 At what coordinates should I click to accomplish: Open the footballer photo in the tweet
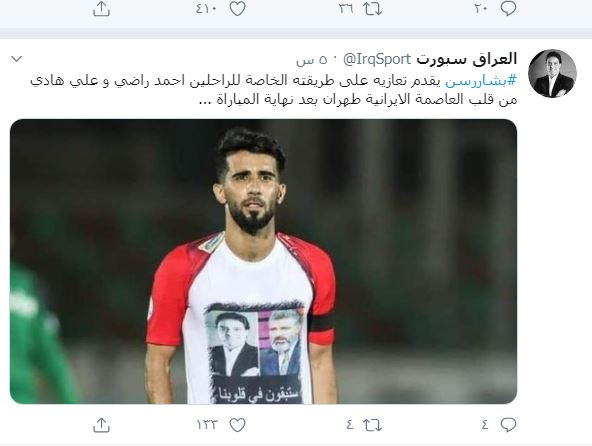(x=263, y=261)
